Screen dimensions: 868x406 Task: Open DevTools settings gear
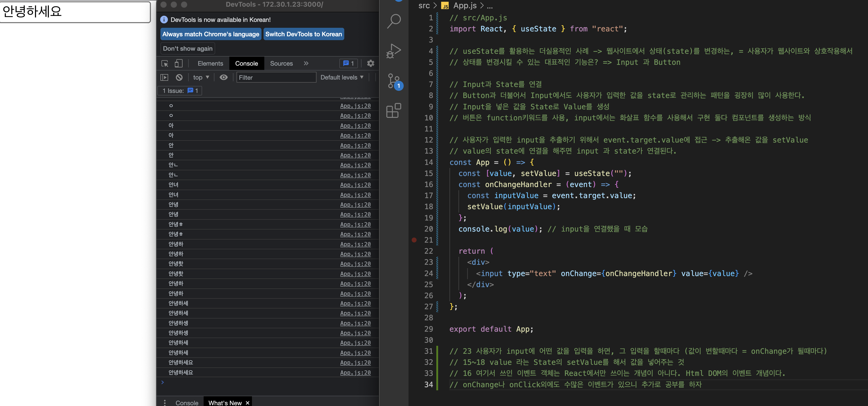[371, 63]
